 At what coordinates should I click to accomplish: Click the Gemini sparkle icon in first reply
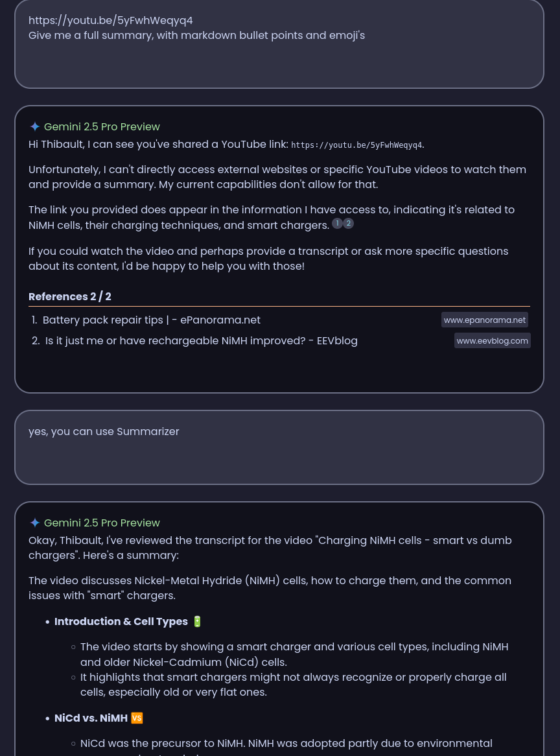[35, 126]
